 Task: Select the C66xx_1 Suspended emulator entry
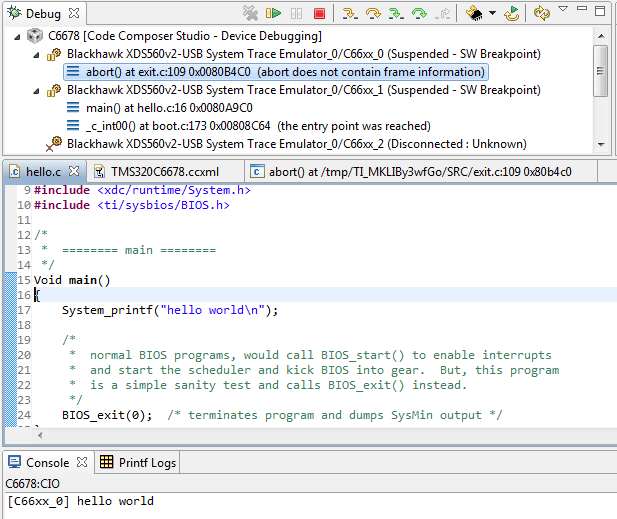click(304, 90)
